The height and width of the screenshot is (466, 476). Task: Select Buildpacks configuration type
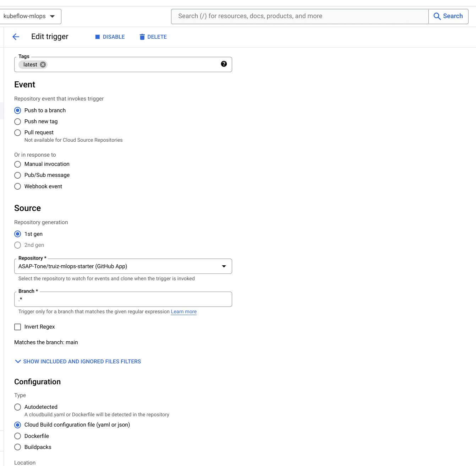pos(18,447)
